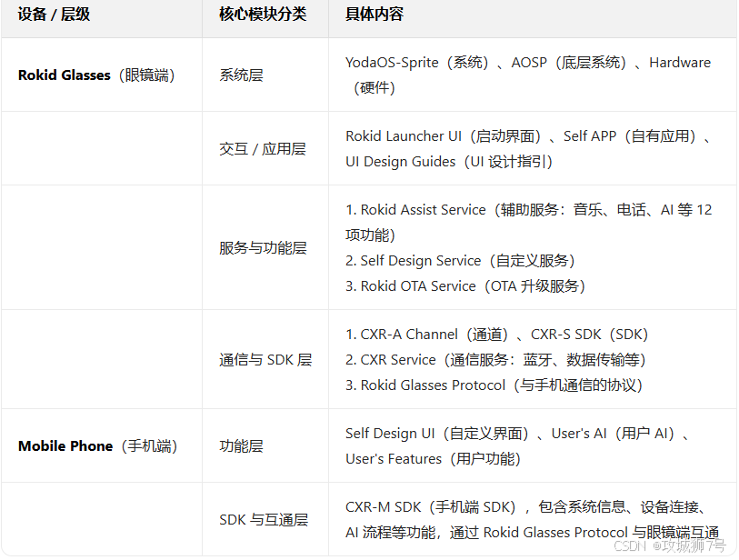
Task: Click the Self Design Service line
Action: coord(460,261)
